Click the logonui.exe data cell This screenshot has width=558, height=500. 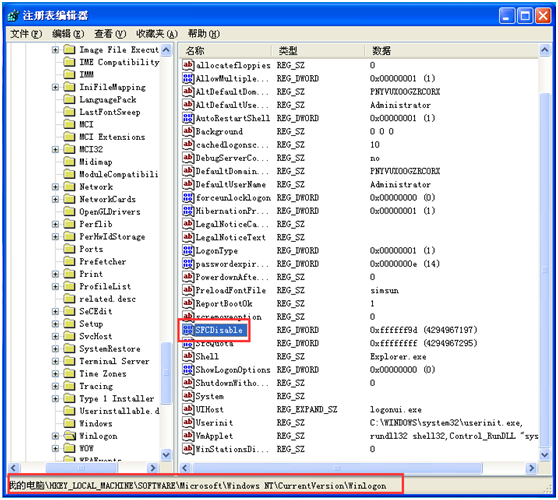pyautogui.click(x=396, y=409)
